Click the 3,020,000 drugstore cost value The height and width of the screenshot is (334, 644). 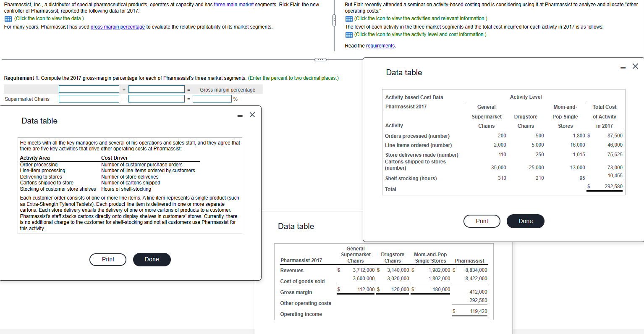[x=398, y=279]
